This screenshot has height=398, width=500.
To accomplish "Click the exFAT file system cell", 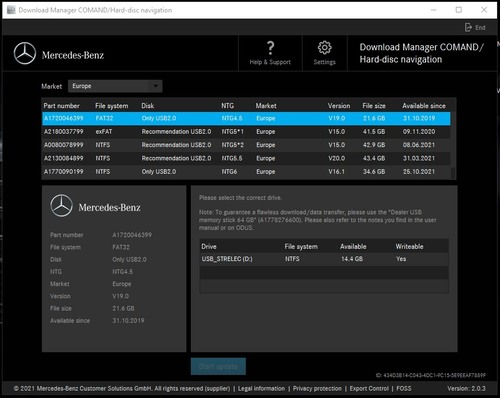I will click(x=104, y=132).
